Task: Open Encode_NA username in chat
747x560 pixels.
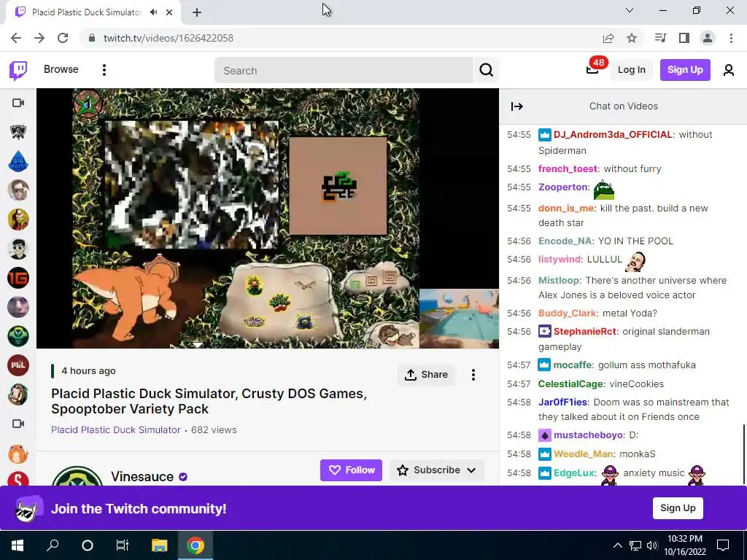Action: [x=565, y=241]
